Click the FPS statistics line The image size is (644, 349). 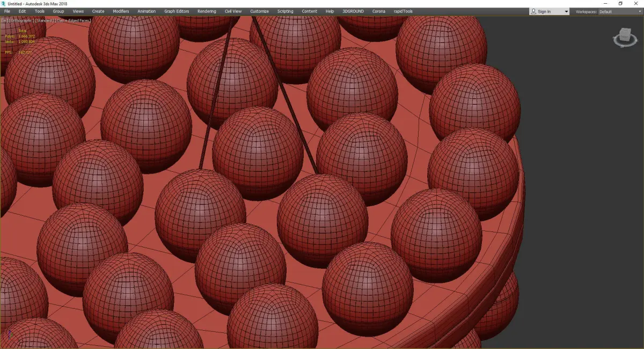click(18, 53)
